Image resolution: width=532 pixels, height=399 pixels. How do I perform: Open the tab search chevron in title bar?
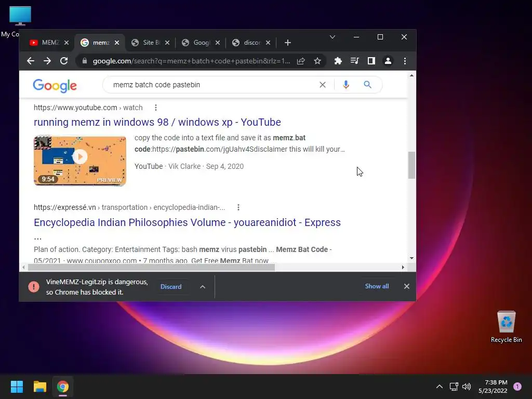[332, 37]
